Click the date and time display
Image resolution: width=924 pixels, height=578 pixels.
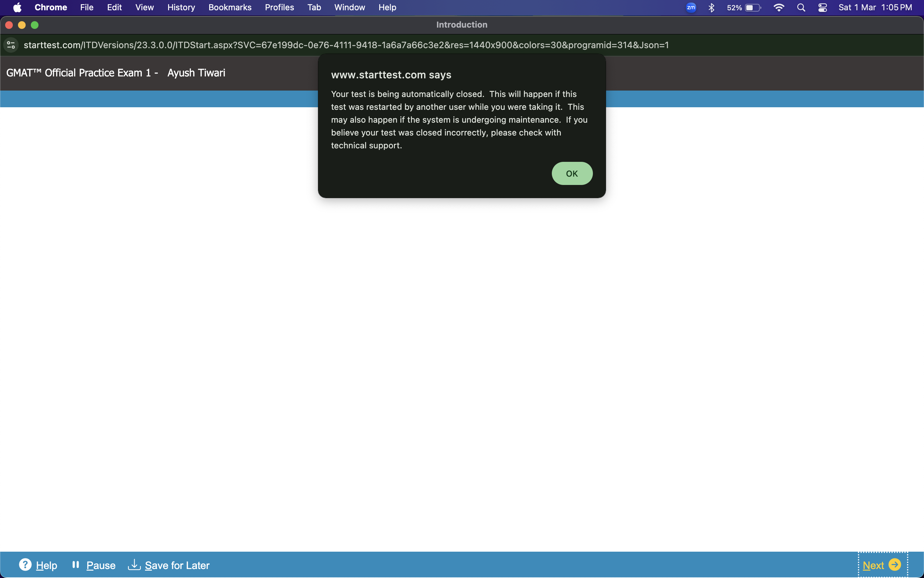875,8
